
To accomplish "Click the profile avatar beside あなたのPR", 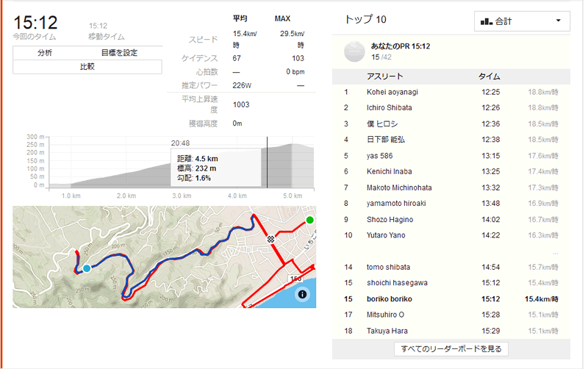I will pyautogui.click(x=354, y=51).
